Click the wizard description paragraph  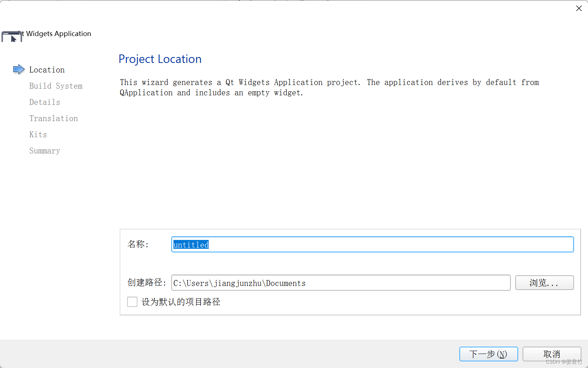(329, 87)
